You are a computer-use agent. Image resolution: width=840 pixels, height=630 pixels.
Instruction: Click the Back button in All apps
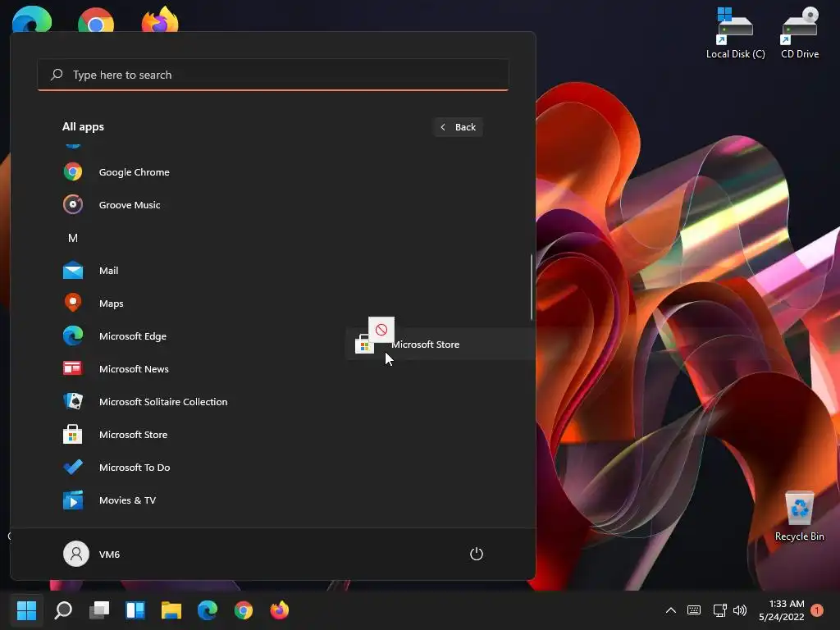tap(459, 127)
